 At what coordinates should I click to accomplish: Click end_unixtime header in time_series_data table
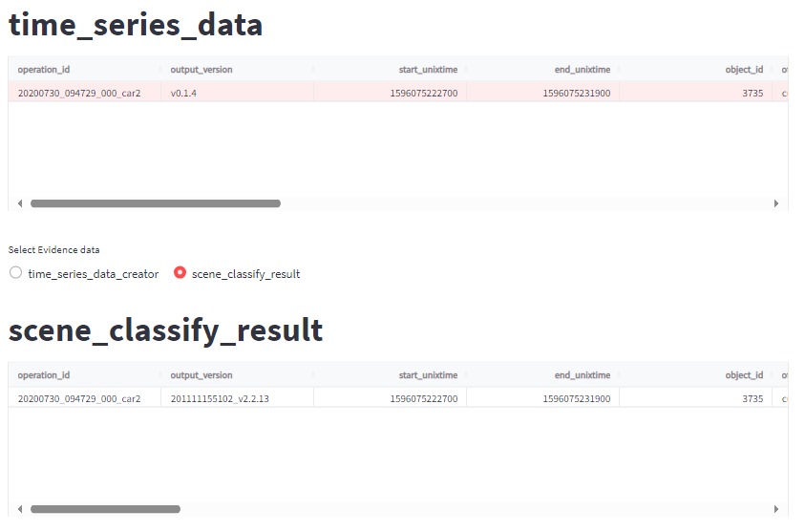(x=582, y=70)
